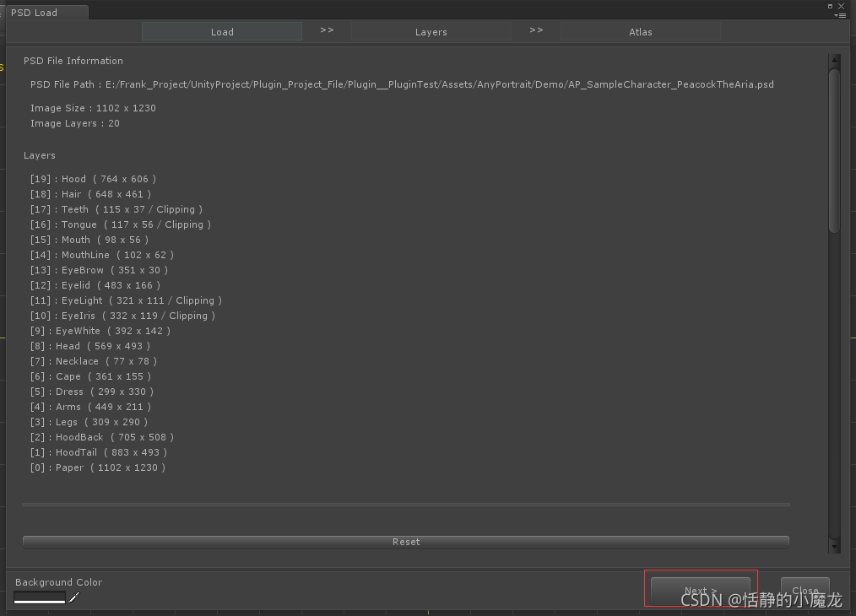Screen dimensions: 856x616
Task: Pick color with the eyedropper icon
Action: pos(73,597)
